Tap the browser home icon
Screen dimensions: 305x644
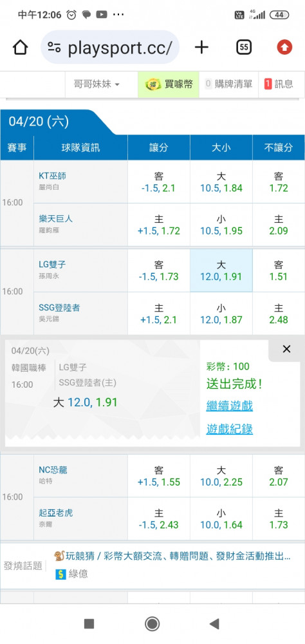tap(20, 48)
